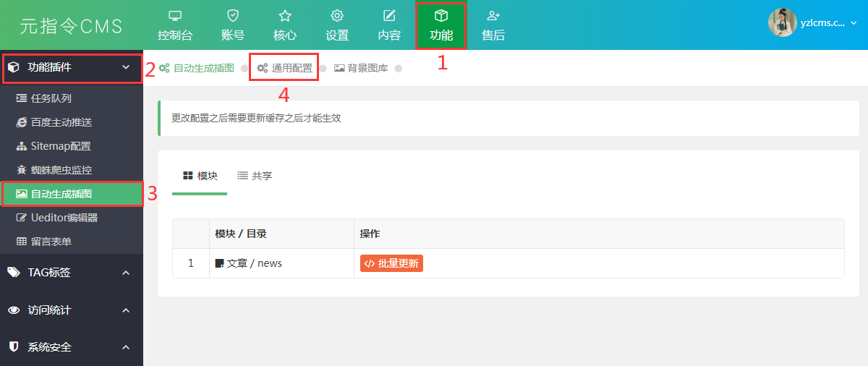The height and width of the screenshot is (366, 868).
Task: Open the 通用配置 sub-navigation tab
Action: 285,69
